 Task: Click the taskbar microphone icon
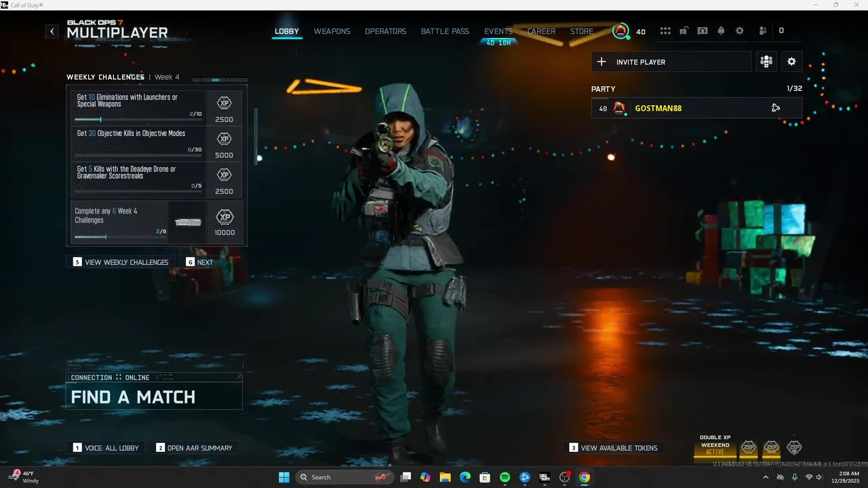point(794,477)
